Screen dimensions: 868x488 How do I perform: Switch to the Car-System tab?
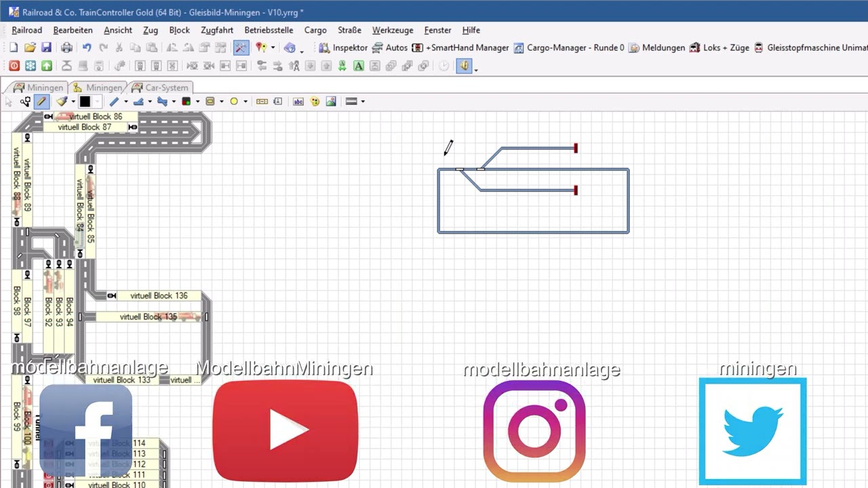(x=160, y=87)
